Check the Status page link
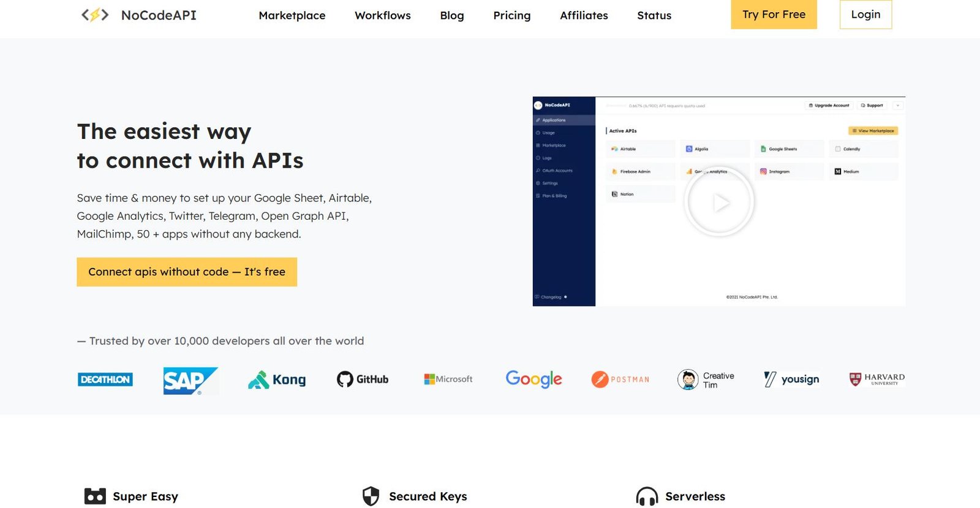 654,15
